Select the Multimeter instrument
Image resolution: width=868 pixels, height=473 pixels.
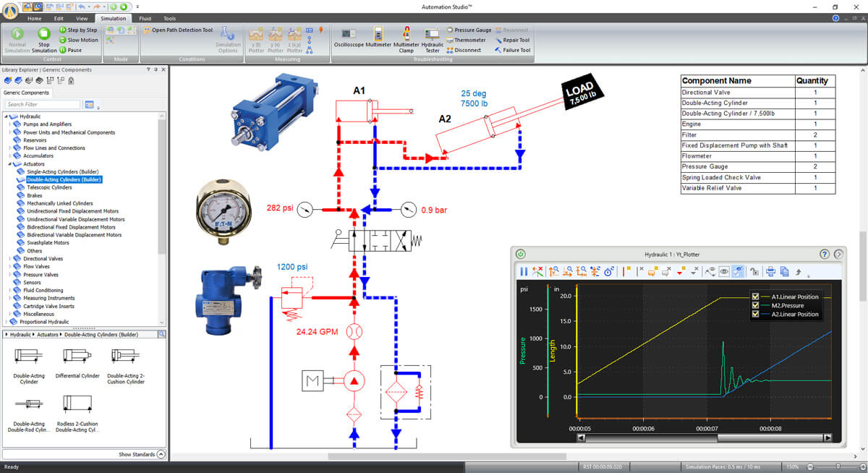click(x=378, y=38)
